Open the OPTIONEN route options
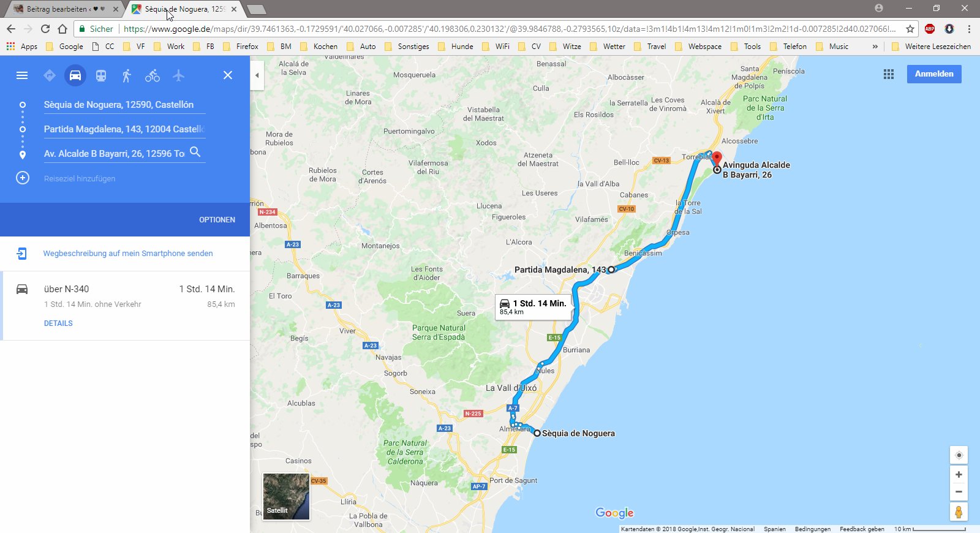Screen dimensions: 980x533 tap(217, 220)
